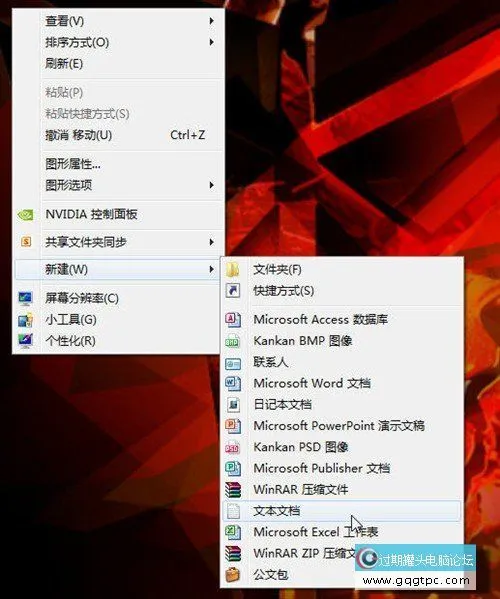Select the 图形选项 menu entry
This screenshot has height=599, width=500.
118,185
